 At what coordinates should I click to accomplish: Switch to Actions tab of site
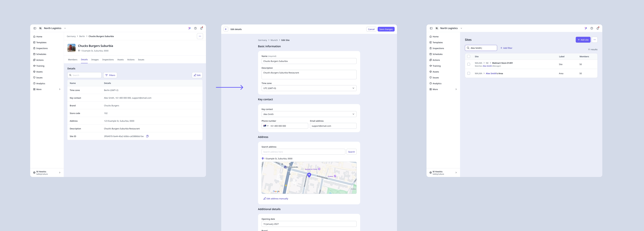pyautogui.click(x=131, y=59)
